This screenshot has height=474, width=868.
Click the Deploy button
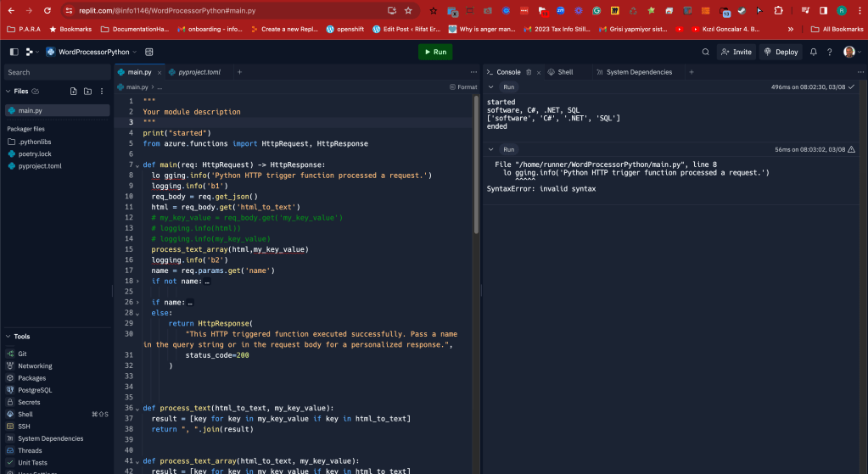pyautogui.click(x=781, y=52)
